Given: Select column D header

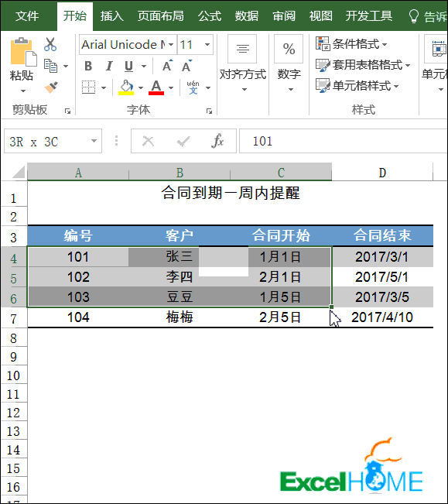Looking at the screenshot, I should 382,173.
